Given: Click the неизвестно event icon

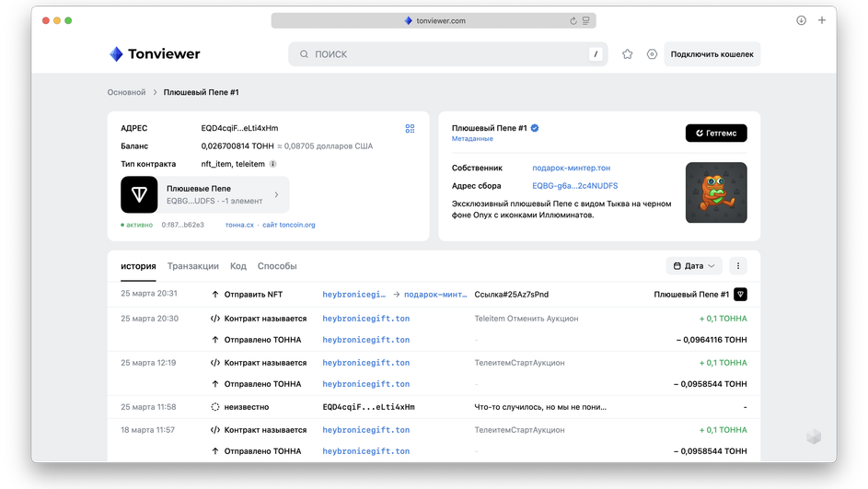Looking at the screenshot, I should (214, 407).
